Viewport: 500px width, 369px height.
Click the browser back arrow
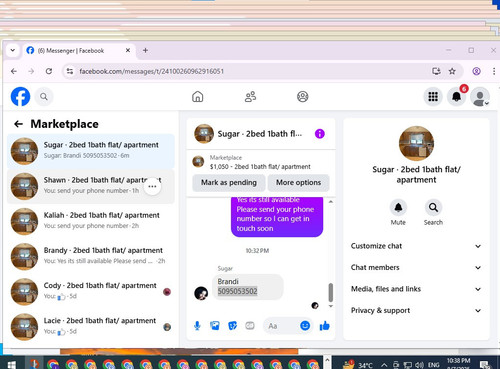tap(14, 71)
